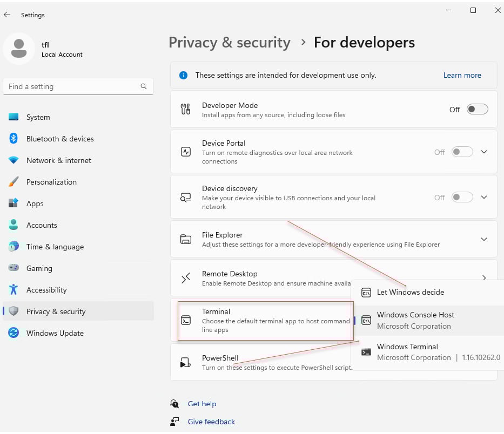
Task: Click the Let Windows decide console icon
Action: (x=366, y=293)
